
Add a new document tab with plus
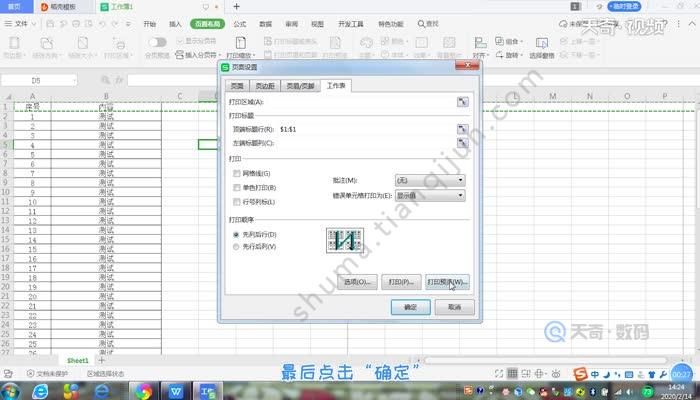coord(237,6)
